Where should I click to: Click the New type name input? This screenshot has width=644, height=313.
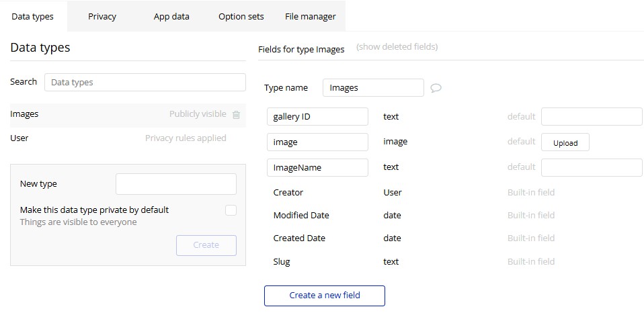pyautogui.click(x=175, y=184)
